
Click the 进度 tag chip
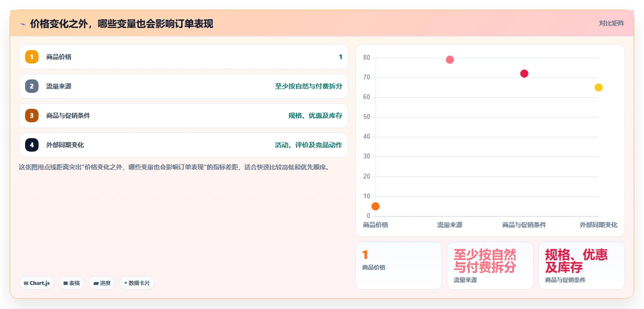coord(102,283)
